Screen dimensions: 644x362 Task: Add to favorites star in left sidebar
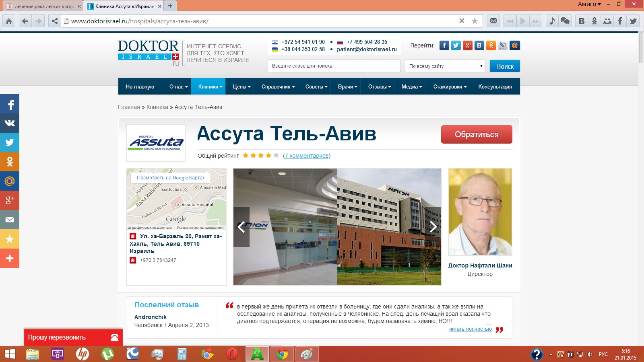point(10,239)
